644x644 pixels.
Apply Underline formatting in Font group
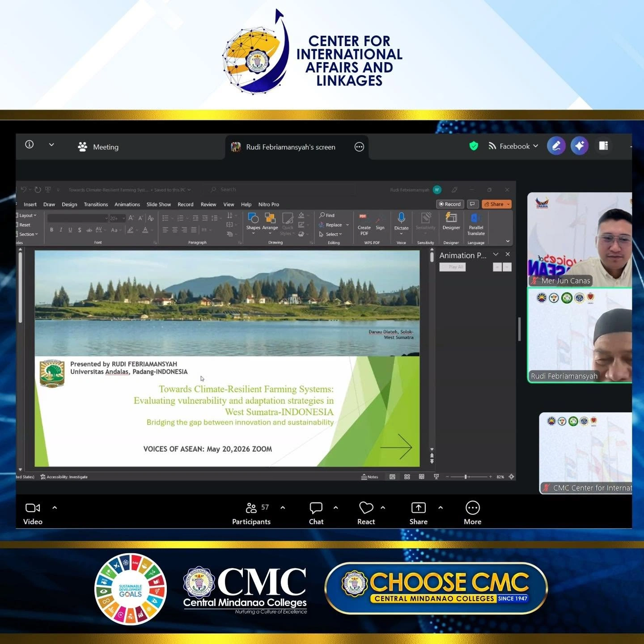[70, 230]
